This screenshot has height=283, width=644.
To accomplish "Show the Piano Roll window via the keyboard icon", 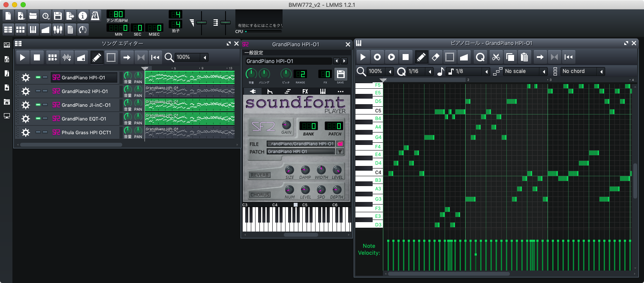I will [x=33, y=29].
